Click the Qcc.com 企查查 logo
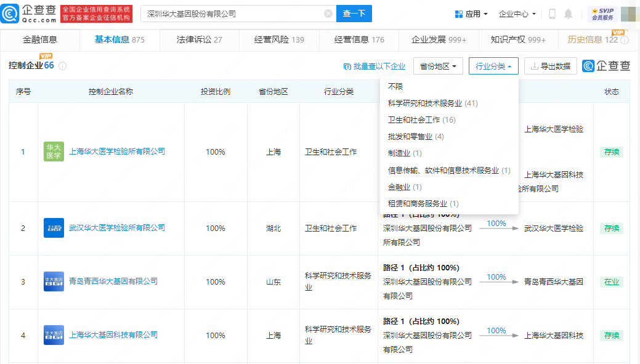 pos(29,14)
